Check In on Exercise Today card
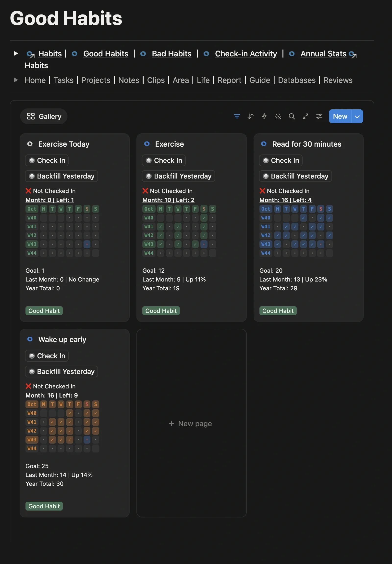The image size is (392, 564). (x=47, y=160)
